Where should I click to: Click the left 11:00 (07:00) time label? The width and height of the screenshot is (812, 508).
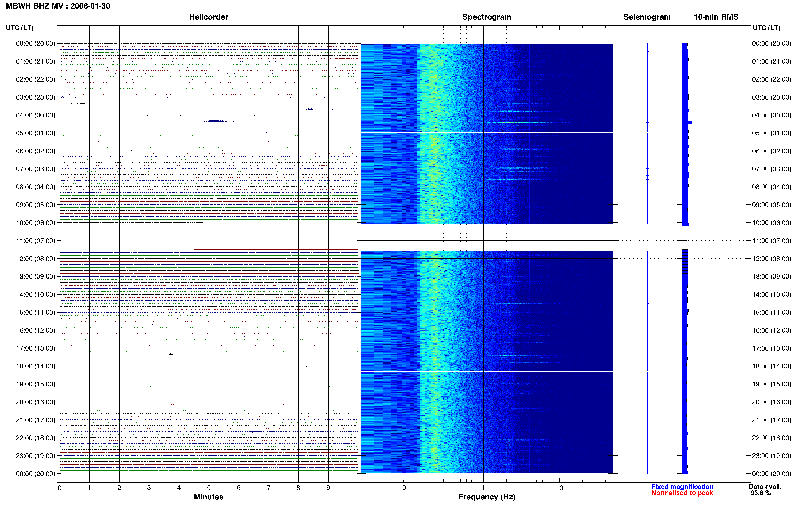pos(36,240)
